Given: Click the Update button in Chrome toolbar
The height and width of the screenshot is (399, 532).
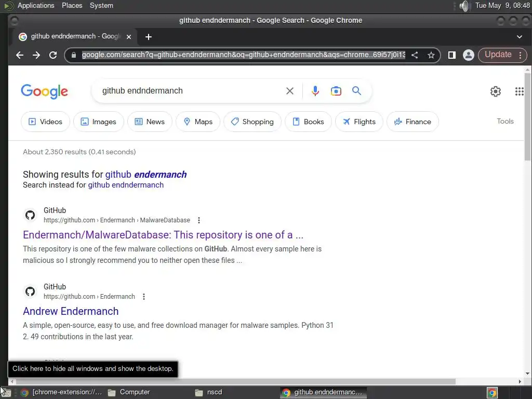Looking at the screenshot, I should (x=498, y=55).
